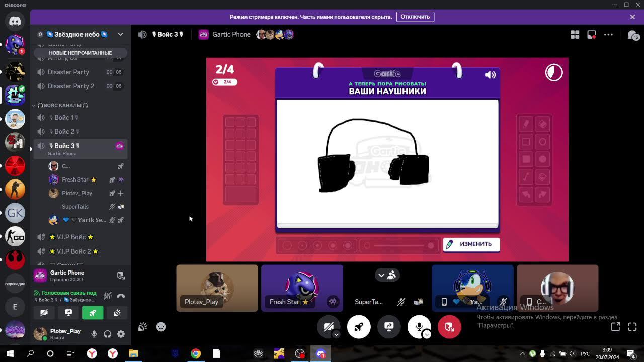Viewport: 644px width, 362px height.
Task: Open the Gartic Phone activity icon on the Войс 3 row
Action: pyautogui.click(x=120, y=146)
